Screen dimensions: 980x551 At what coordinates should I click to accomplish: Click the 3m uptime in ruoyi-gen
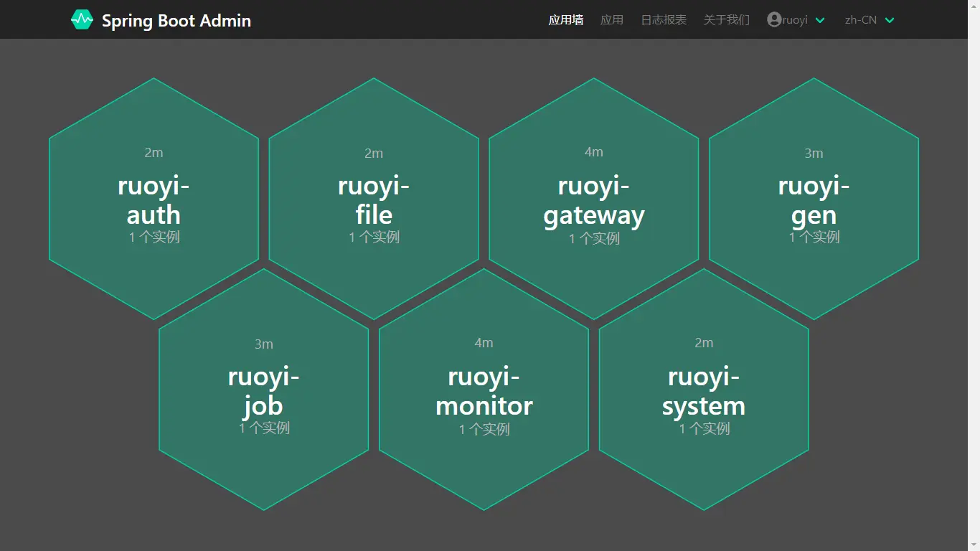pyautogui.click(x=814, y=153)
